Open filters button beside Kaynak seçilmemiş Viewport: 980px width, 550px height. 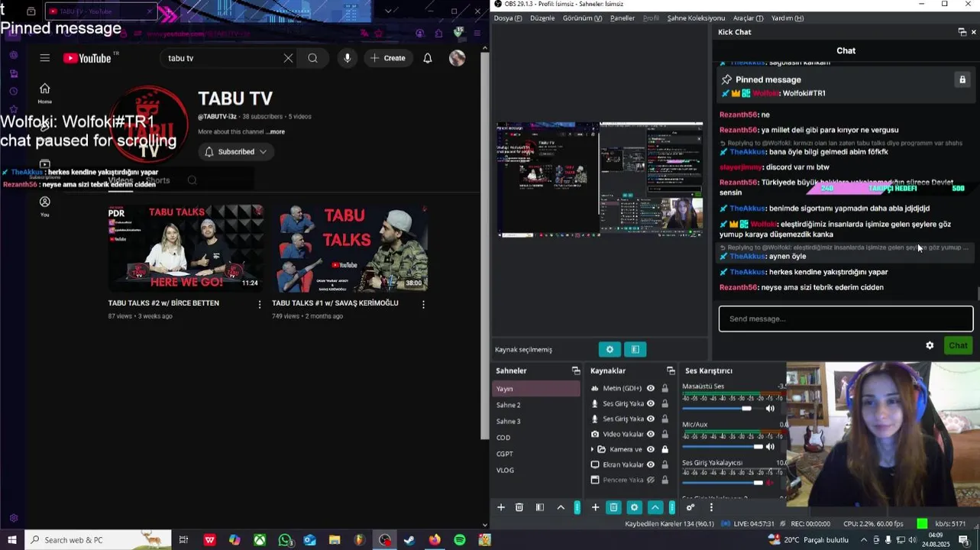[x=636, y=349]
